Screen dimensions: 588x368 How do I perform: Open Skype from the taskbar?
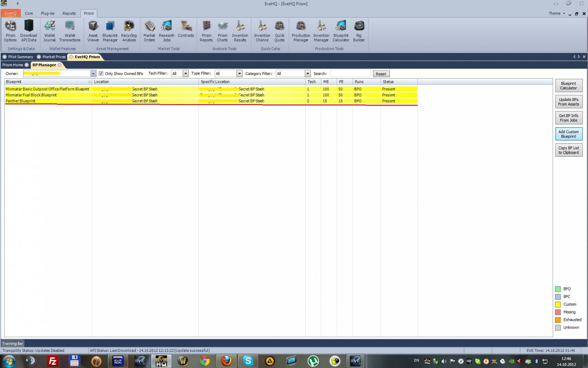click(x=248, y=361)
